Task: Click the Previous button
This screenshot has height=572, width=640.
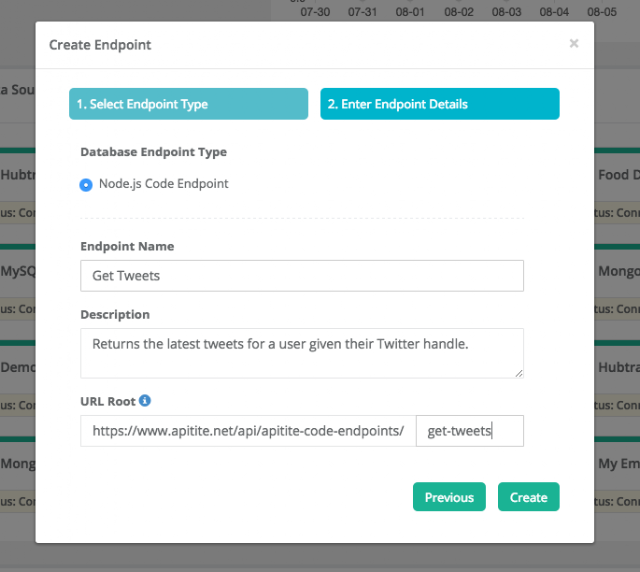Action: [449, 496]
